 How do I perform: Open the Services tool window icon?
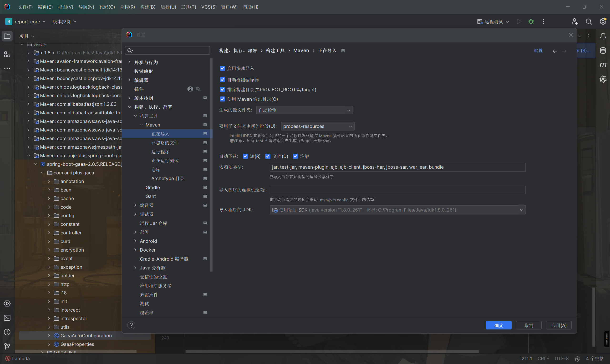[x=7, y=303]
